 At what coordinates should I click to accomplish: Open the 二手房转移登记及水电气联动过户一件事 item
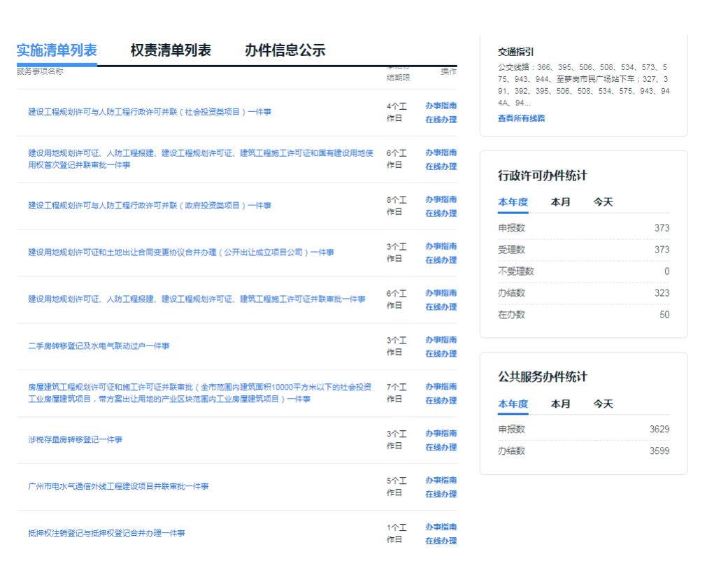pos(99,346)
